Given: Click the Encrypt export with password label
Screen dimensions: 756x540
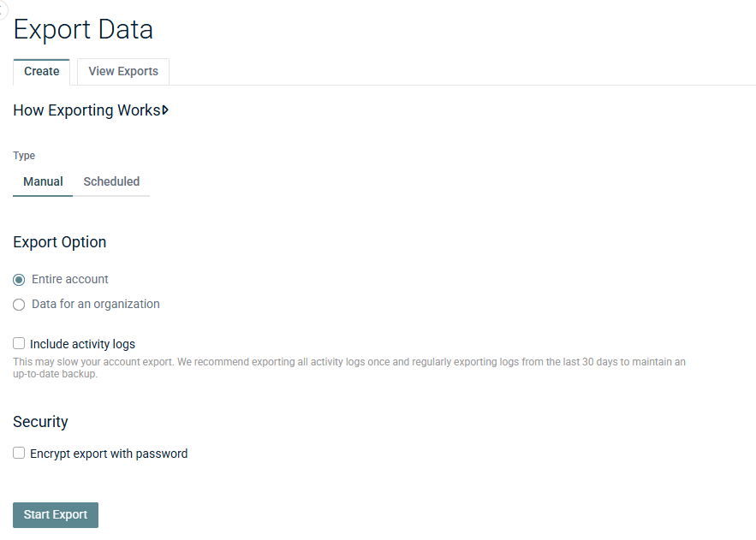Looking at the screenshot, I should [x=109, y=454].
